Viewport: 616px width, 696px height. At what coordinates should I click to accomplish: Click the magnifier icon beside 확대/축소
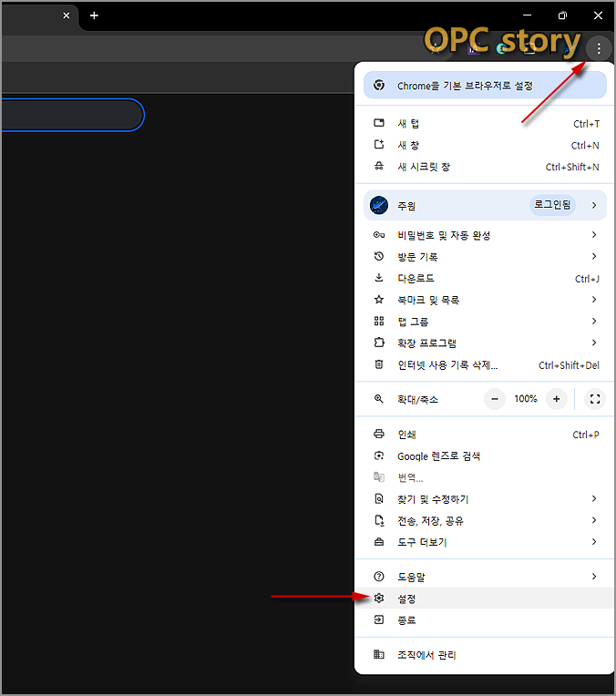pyautogui.click(x=379, y=399)
